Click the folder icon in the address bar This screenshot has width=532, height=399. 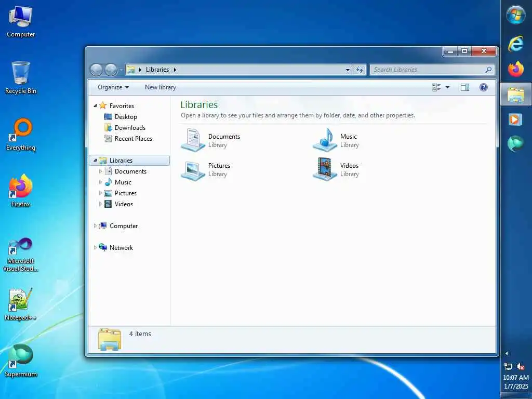pos(131,70)
